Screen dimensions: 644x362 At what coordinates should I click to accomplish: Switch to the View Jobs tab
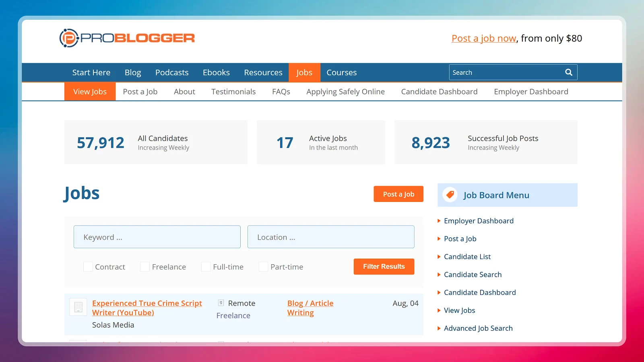90,92
